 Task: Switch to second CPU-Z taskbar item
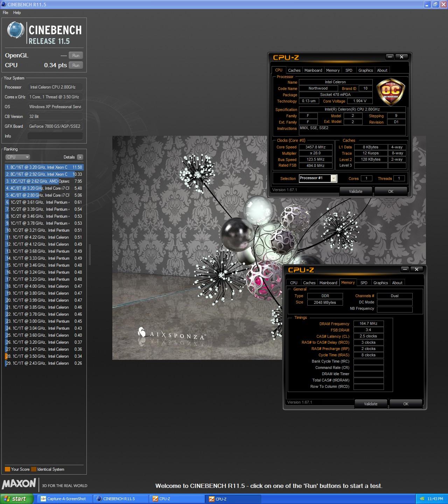click(x=233, y=499)
